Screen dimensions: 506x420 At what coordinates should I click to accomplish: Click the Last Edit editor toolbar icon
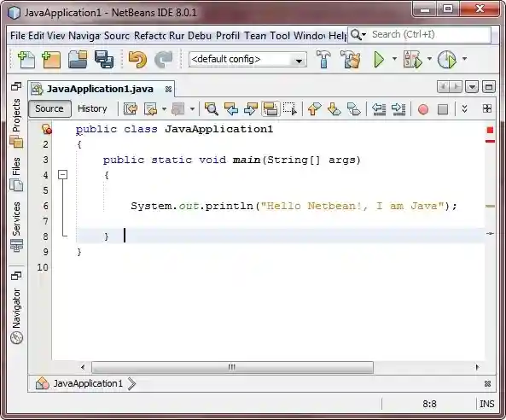point(131,108)
